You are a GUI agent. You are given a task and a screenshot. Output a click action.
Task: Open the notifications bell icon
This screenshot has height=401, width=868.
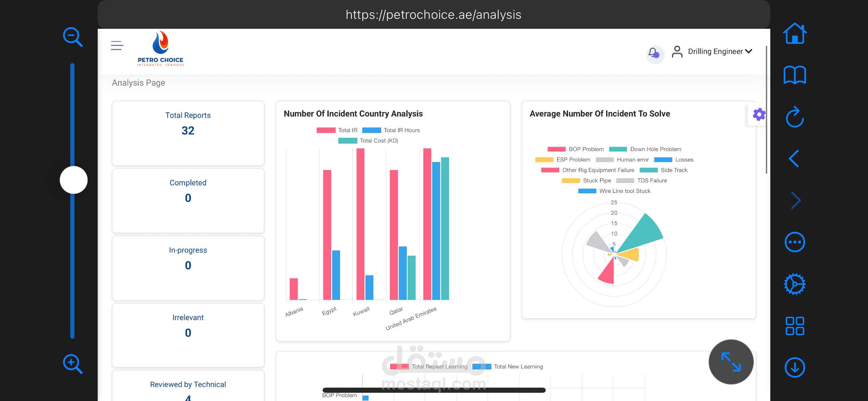[654, 54]
